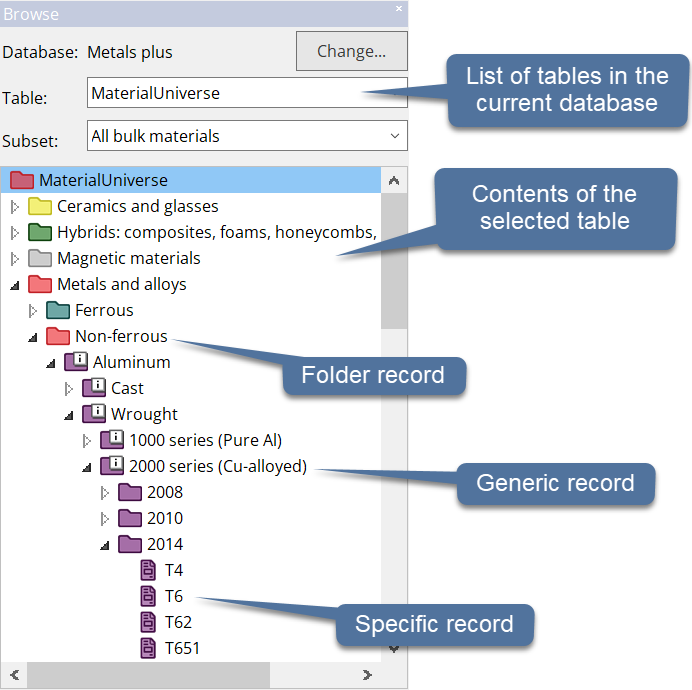Click the purple 2014 folder icon
Viewport: 692px width, 690px height.
click(130, 544)
